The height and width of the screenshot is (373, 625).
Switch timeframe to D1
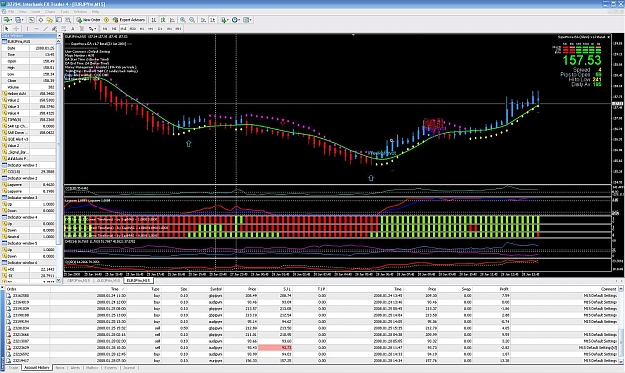(x=160, y=29)
